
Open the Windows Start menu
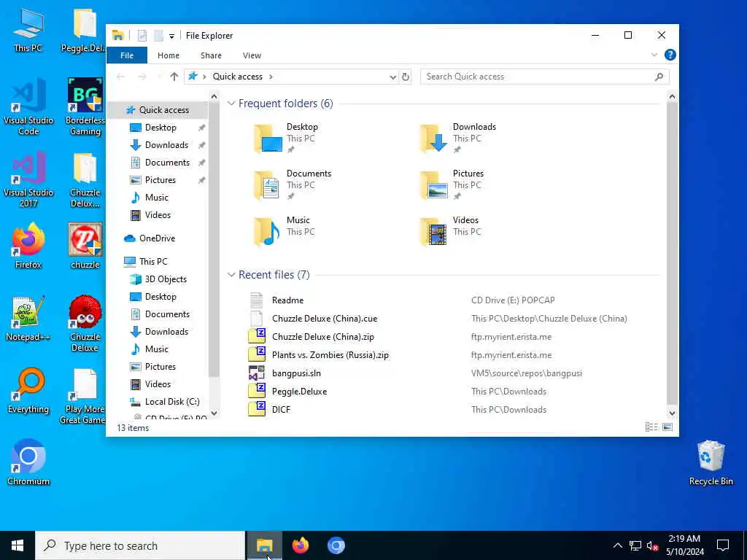pyautogui.click(x=18, y=545)
